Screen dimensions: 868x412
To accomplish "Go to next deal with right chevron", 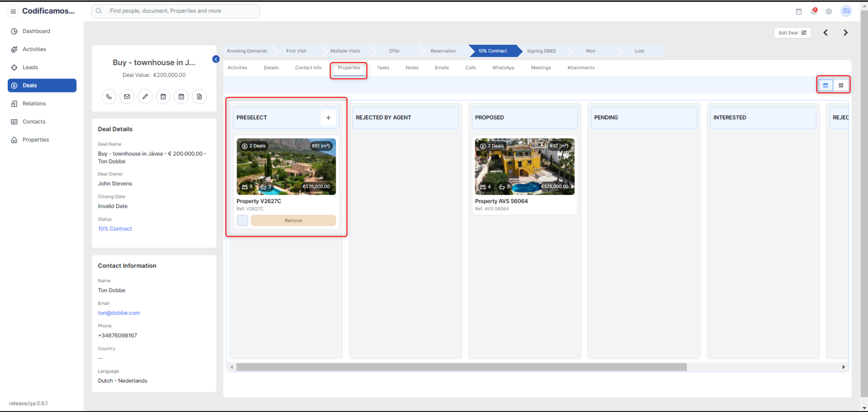I will [845, 33].
